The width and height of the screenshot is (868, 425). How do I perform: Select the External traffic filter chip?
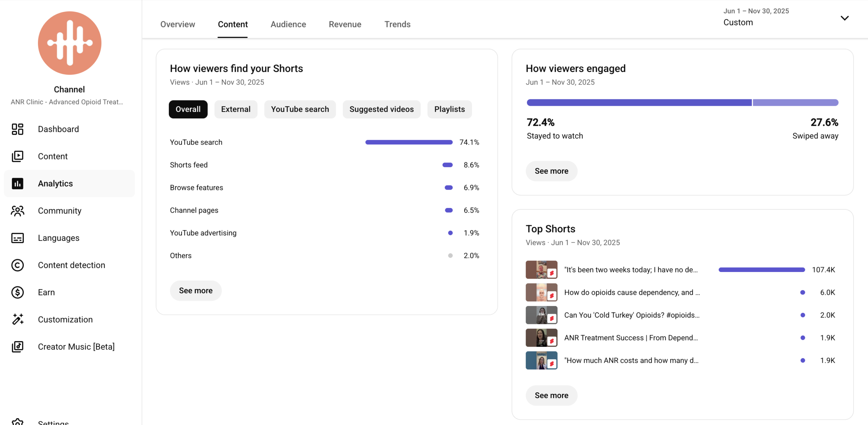[x=236, y=109]
